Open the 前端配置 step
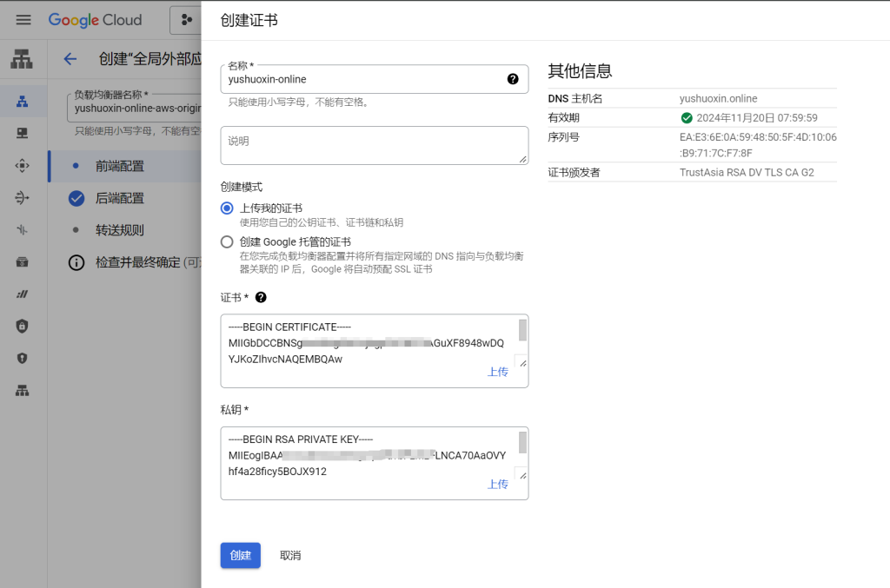The height and width of the screenshot is (588, 890). [120, 166]
